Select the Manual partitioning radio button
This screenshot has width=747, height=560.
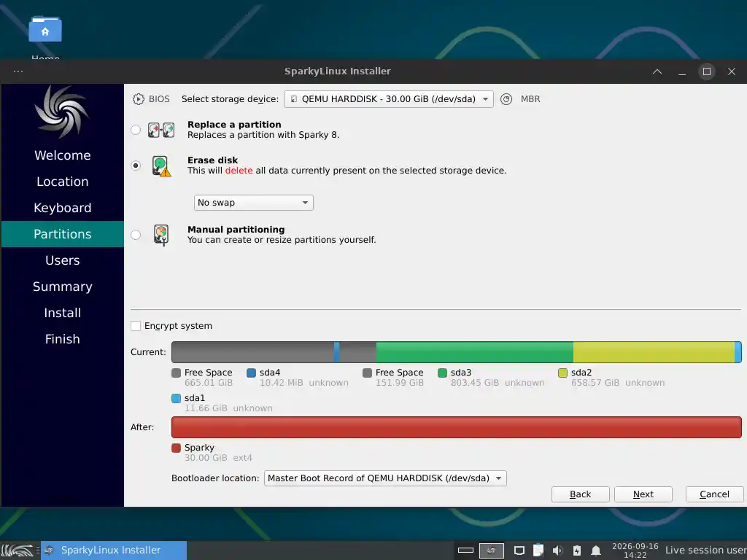pyautogui.click(x=136, y=235)
